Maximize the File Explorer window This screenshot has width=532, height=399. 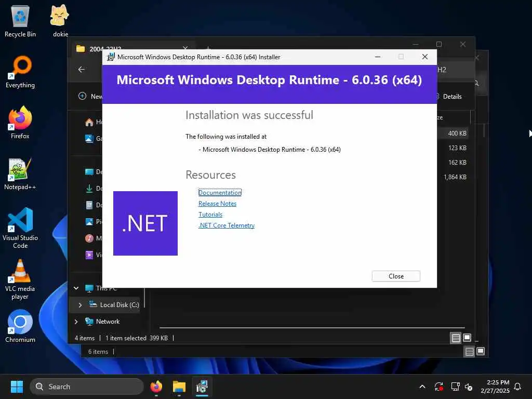(438, 45)
